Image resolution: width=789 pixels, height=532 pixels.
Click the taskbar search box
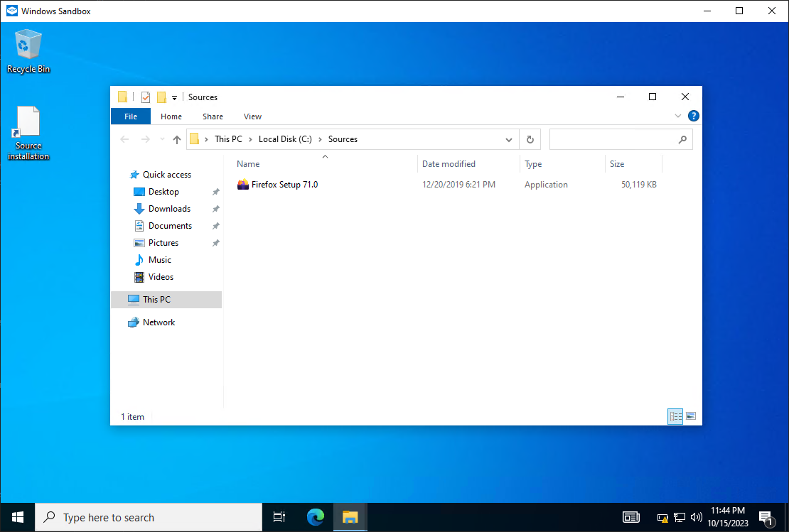point(149,517)
